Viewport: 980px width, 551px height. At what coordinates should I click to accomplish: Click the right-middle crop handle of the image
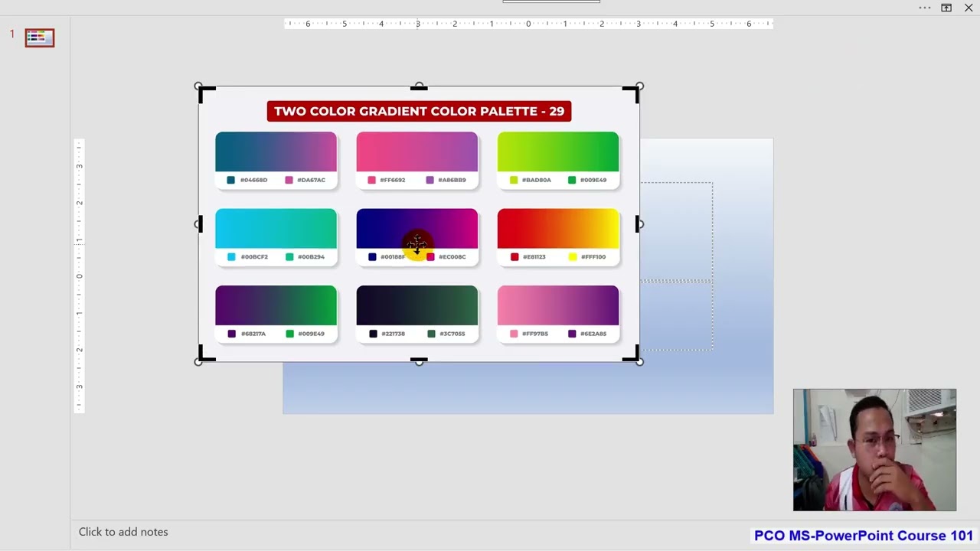[x=637, y=223]
